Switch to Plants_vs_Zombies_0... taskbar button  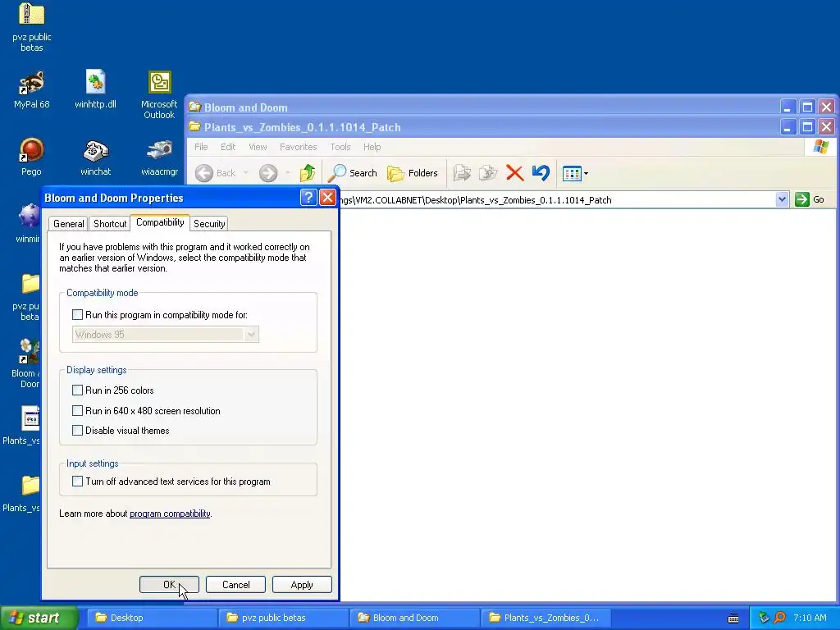[x=546, y=618]
